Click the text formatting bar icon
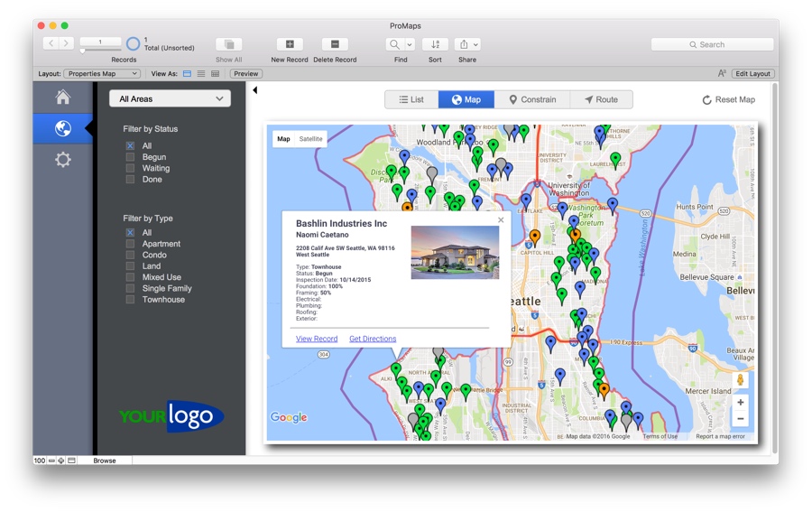Screen dimensions: 812x512 click(722, 73)
